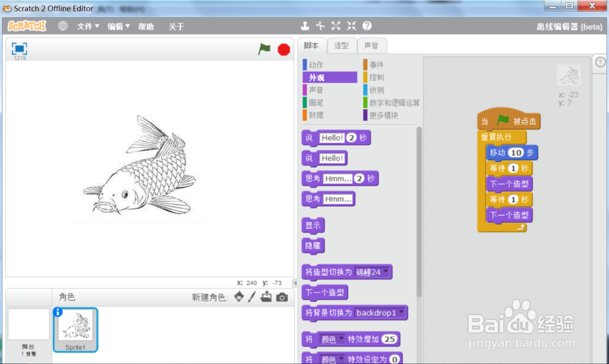Select the duplicate stamp tool
The height and width of the screenshot is (364, 609).
pyautogui.click(x=304, y=26)
